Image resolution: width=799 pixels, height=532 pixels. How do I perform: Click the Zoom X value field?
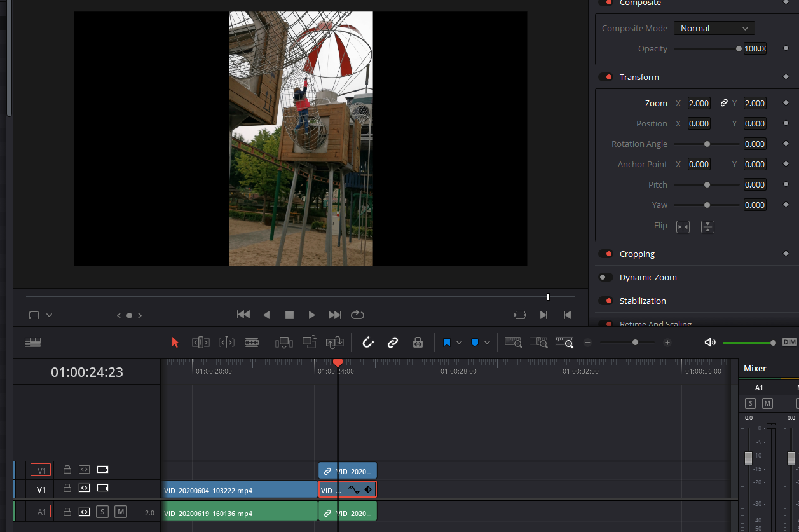click(699, 103)
